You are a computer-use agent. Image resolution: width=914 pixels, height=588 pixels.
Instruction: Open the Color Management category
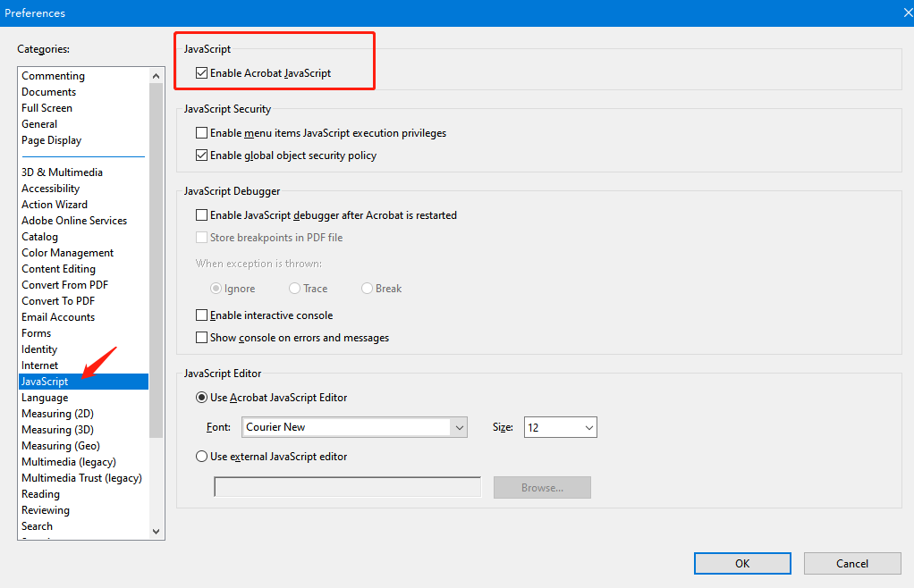[x=67, y=253]
